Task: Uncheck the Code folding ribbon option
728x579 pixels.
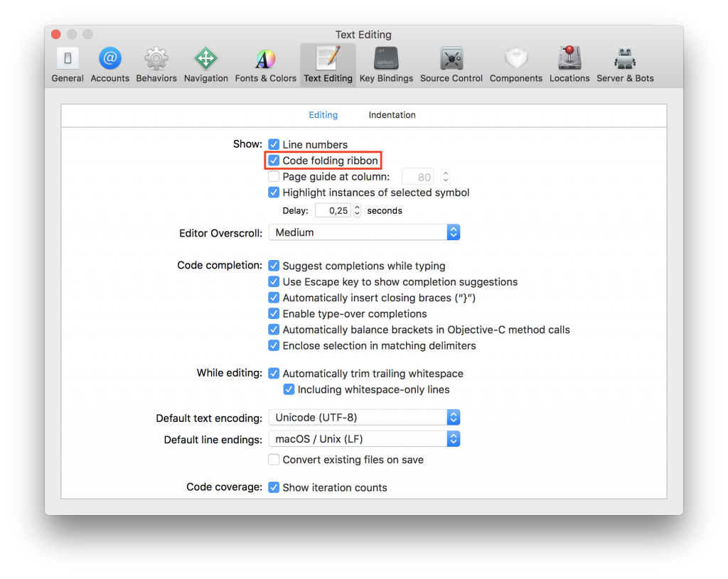Action: (274, 161)
